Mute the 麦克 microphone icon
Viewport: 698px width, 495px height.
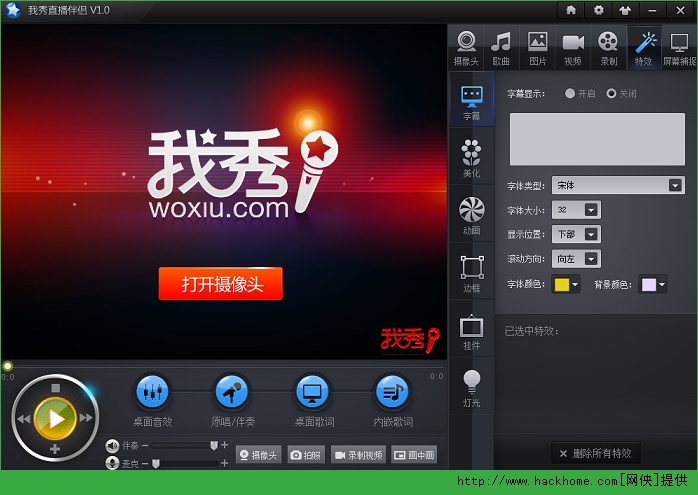point(112,463)
